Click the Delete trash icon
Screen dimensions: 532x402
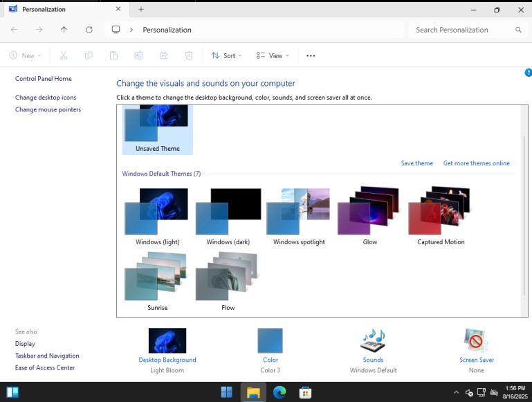(189, 55)
